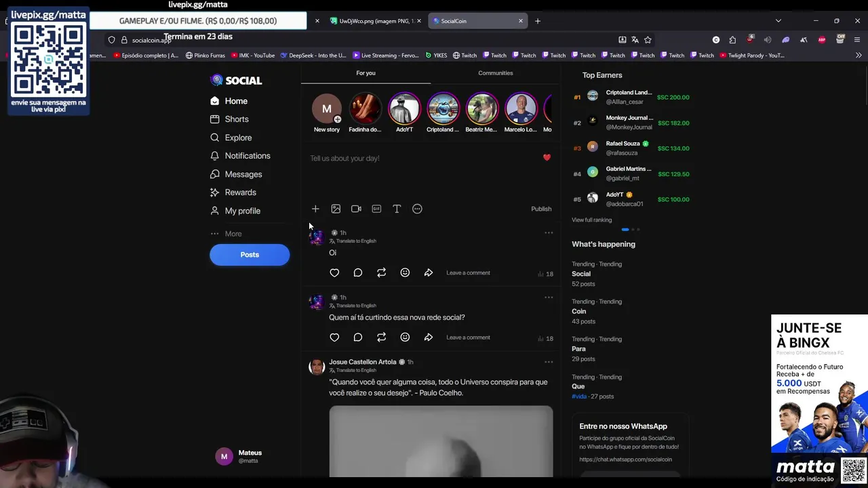This screenshot has width=868, height=488.
Task: Open Notifications in the sidebar
Action: pos(241,156)
